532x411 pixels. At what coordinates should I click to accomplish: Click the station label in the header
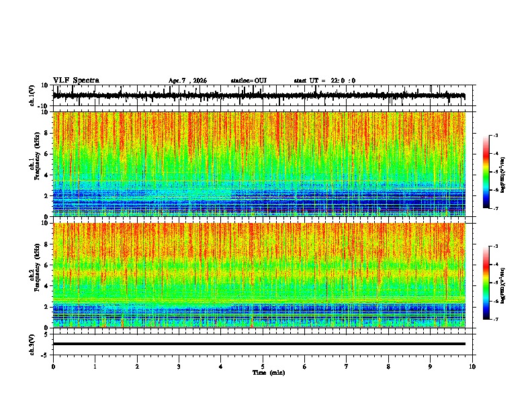(x=249, y=81)
